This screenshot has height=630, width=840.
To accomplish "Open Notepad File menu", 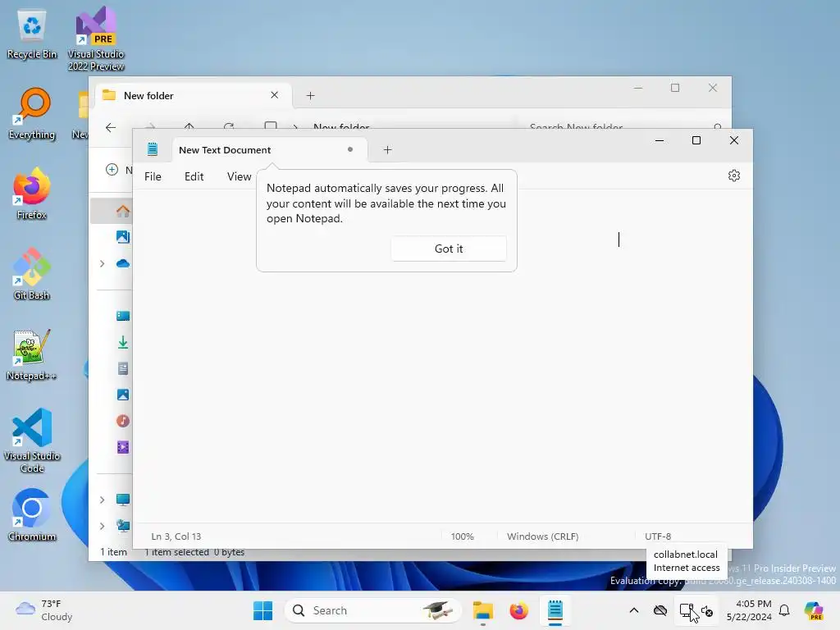I will (153, 176).
